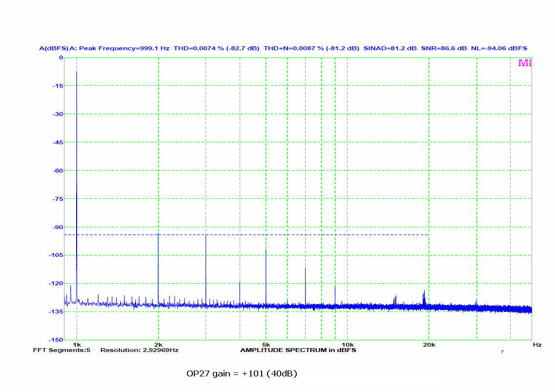Click the -120 vertical axis label

(56, 283)
